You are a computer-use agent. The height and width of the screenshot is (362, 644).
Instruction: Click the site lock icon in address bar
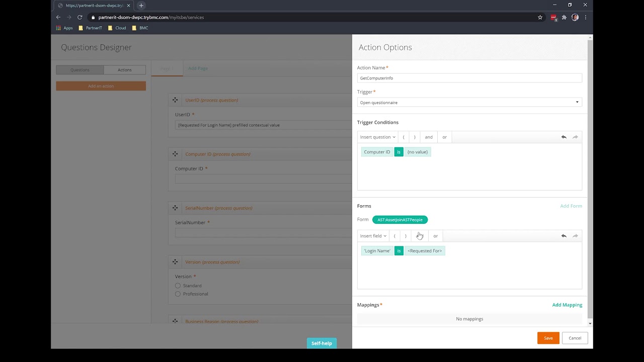[x=93, y=17]
